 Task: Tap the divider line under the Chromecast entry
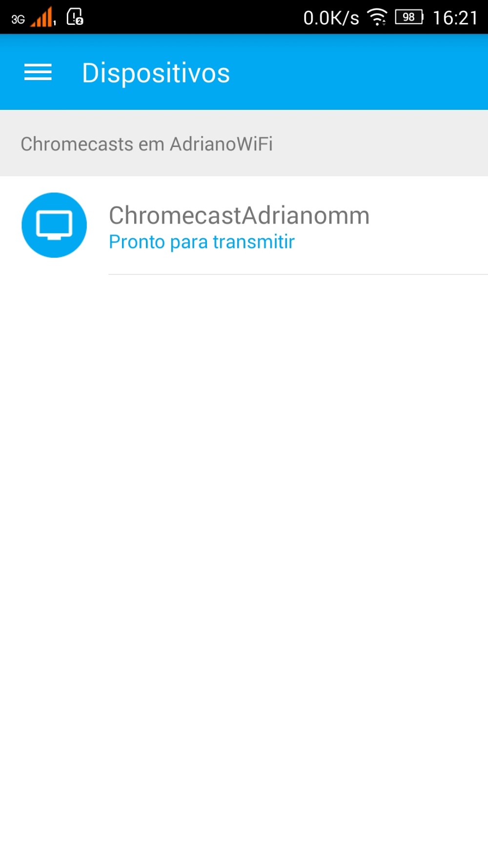click(298, 274)
